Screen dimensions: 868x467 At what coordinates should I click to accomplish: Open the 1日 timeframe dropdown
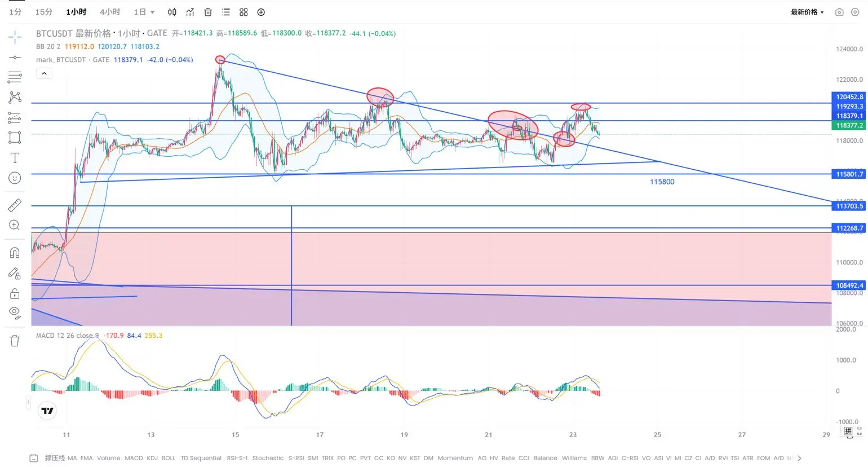[144, 12]
